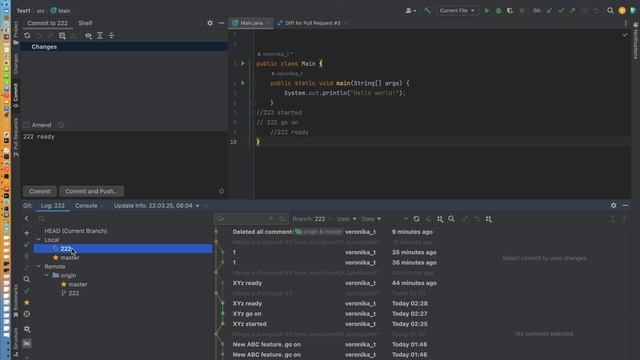Image resolution: width=640 pixels, height=360 pixels.
Task: Collapse all changes in Commit panel
Action: pos(111,36)
